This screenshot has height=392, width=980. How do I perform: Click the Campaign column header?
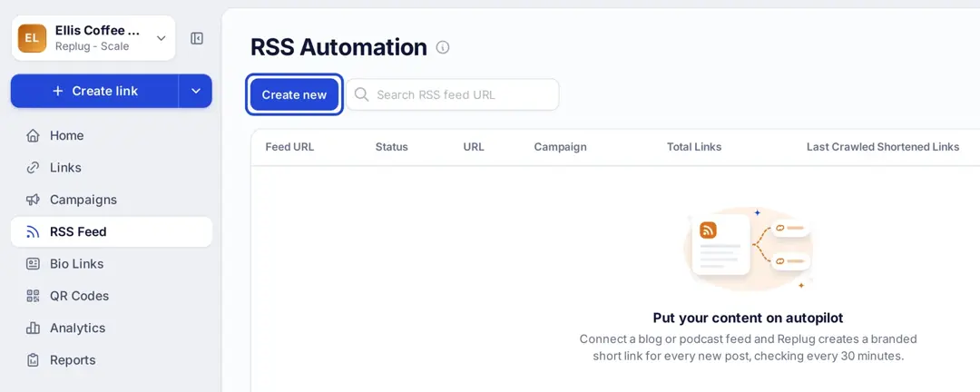pyautogui.click(x=560, y=147)
